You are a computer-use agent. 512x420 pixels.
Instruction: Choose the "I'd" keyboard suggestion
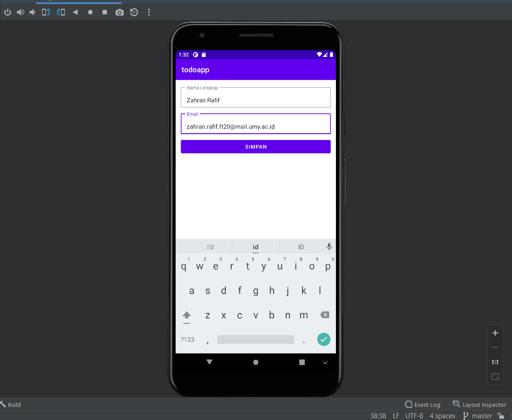pyautogui.click(x=210, y=247)
